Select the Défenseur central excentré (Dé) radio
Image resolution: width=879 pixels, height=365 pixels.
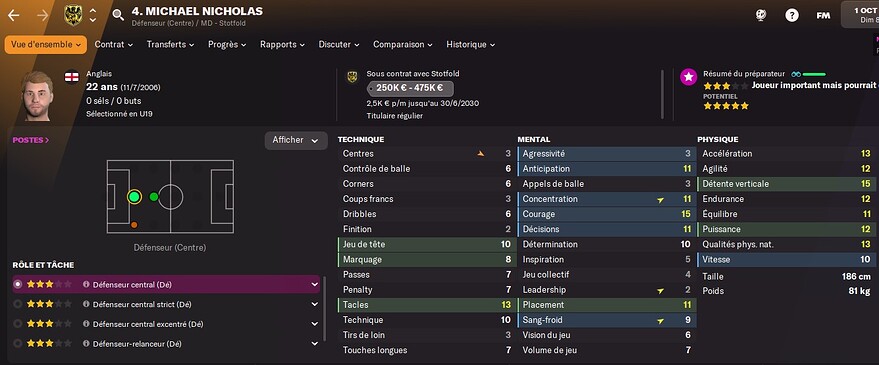tap(18, 324)
